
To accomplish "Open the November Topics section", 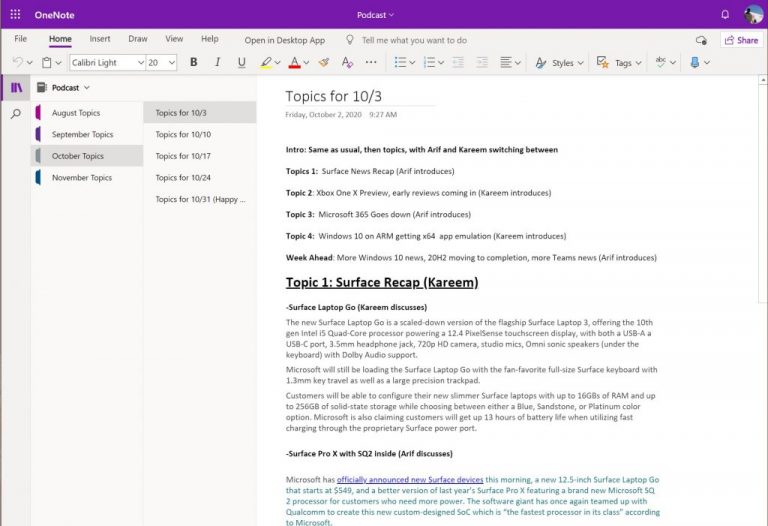I will click(x=87, y=177).
